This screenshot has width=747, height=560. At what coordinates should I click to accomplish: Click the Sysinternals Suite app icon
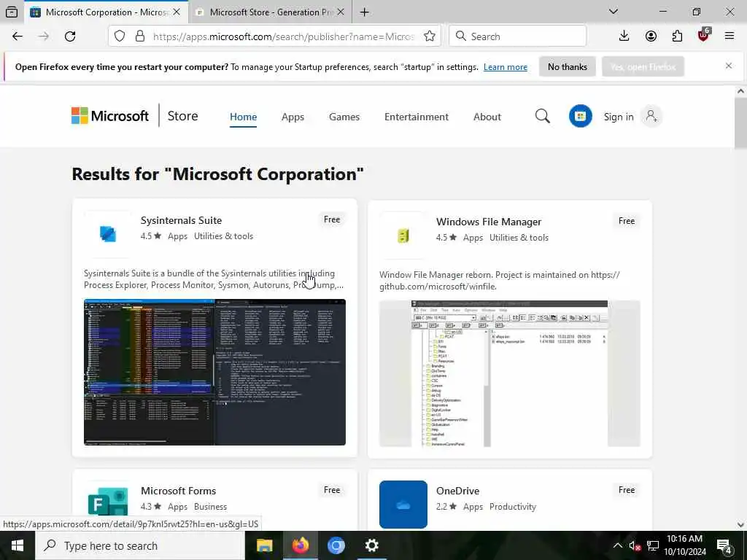click(x=108, y=233)
